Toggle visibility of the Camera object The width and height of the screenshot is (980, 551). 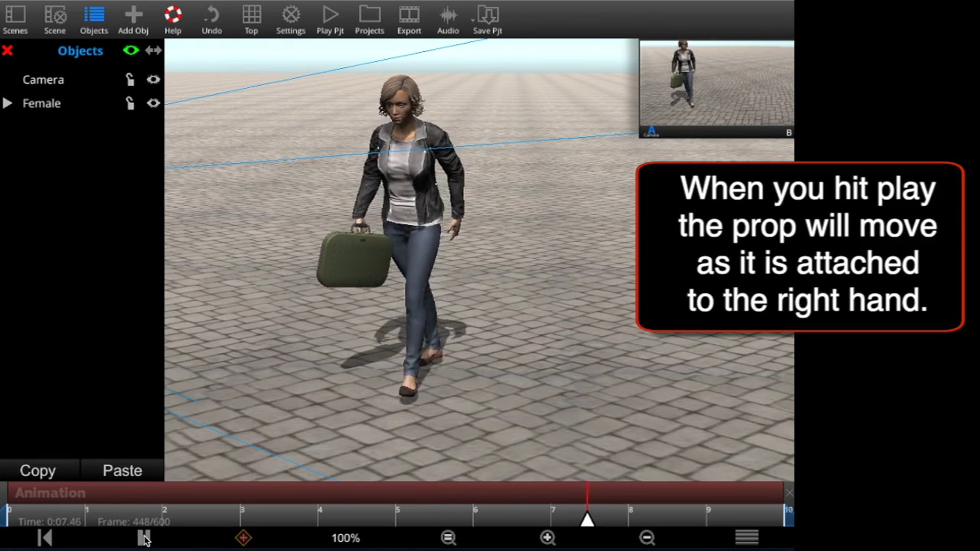click(153, 80)
